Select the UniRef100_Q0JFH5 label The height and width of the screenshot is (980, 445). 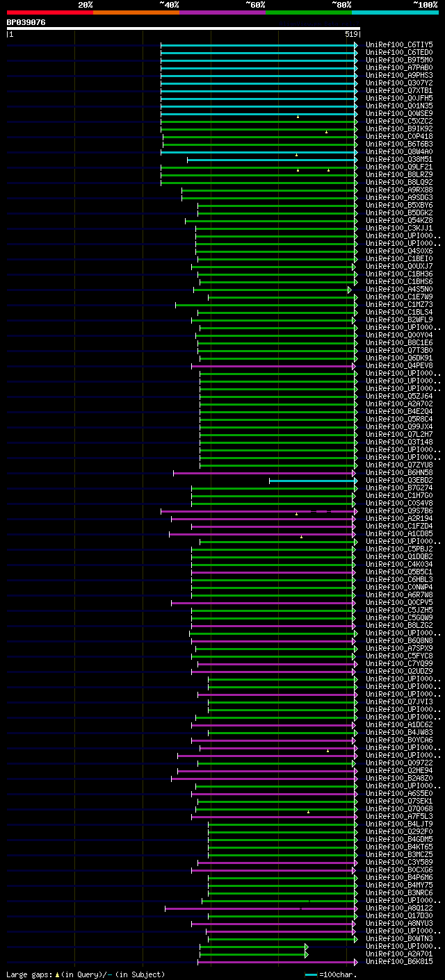tap(400, 98)
